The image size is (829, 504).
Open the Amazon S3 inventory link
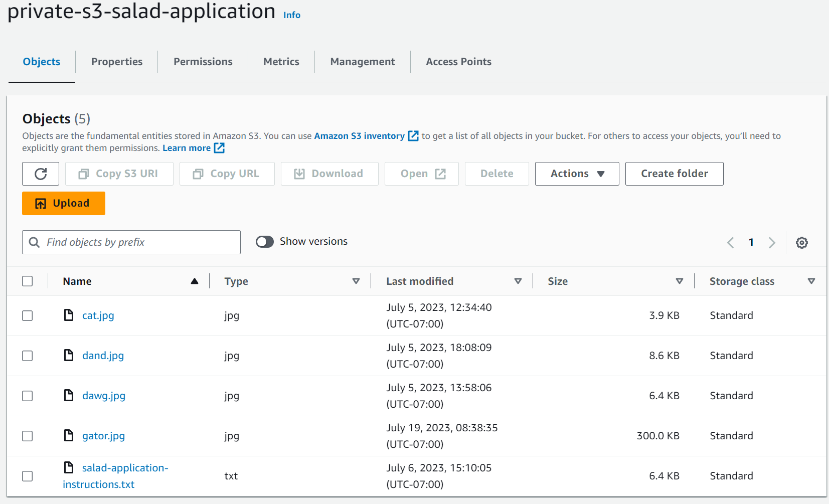pos(359,136)
